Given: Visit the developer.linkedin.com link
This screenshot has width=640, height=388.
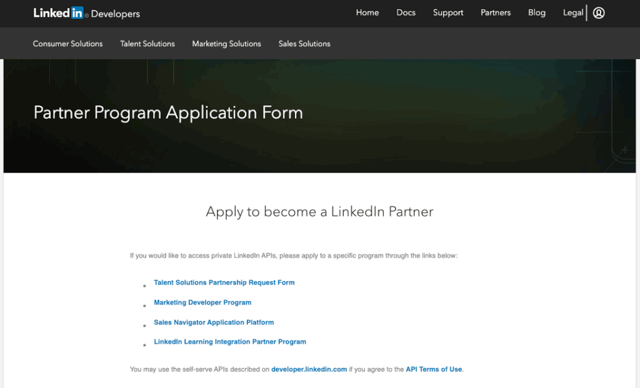Looking at the screenshot, I should 309,369.
